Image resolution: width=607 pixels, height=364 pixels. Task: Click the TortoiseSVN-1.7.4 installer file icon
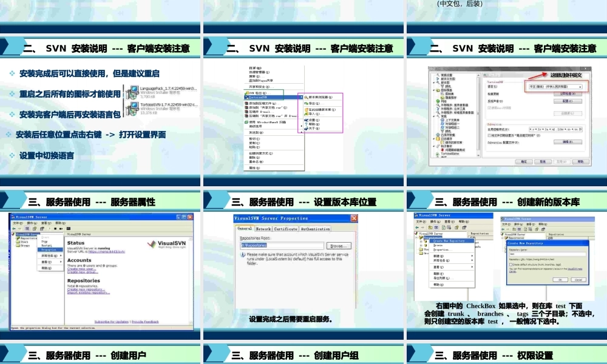[132, 109]
